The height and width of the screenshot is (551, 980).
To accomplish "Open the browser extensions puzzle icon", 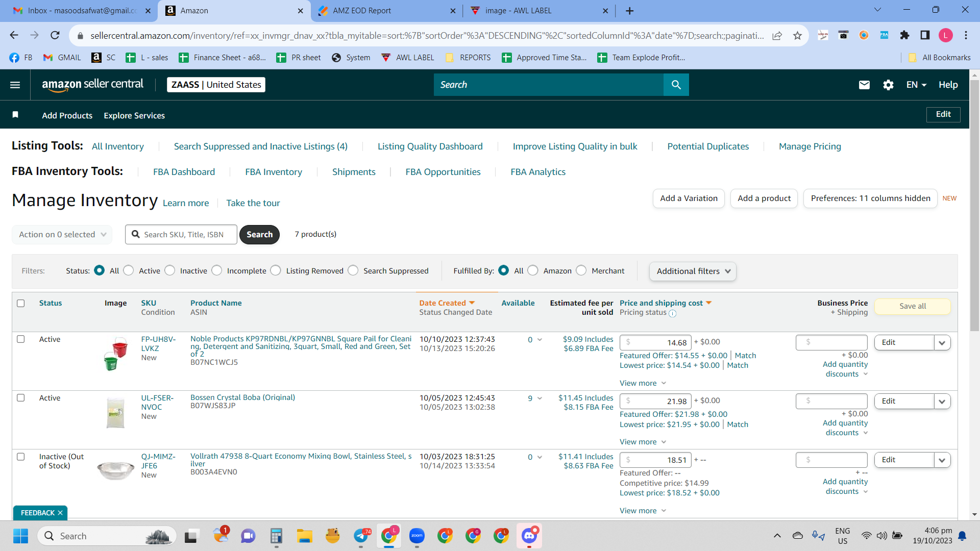I will coord(904,35).
